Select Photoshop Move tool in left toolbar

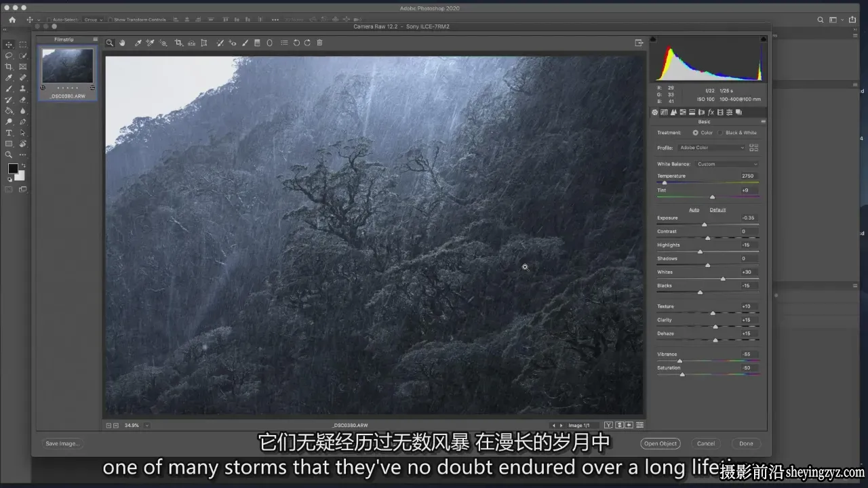9,45
